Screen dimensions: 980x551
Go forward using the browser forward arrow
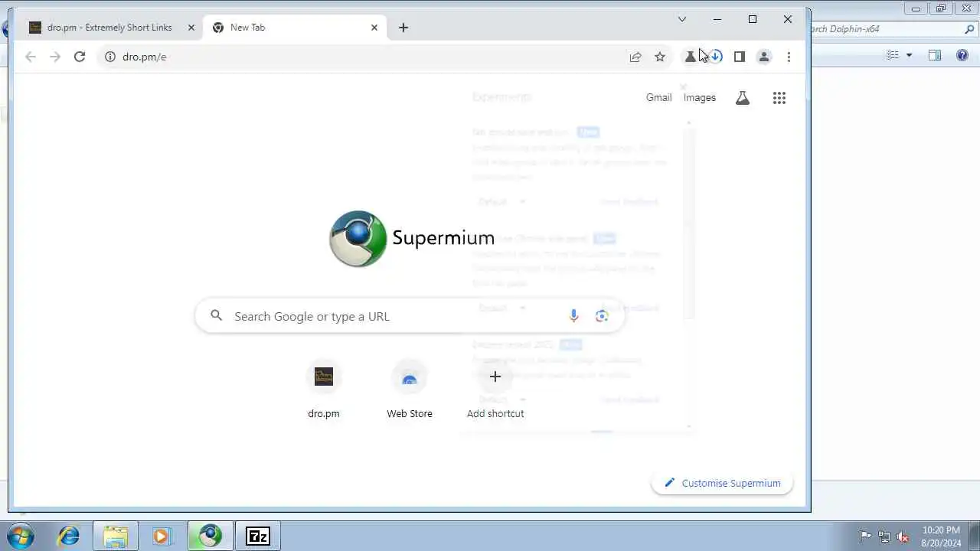(55, 57)
